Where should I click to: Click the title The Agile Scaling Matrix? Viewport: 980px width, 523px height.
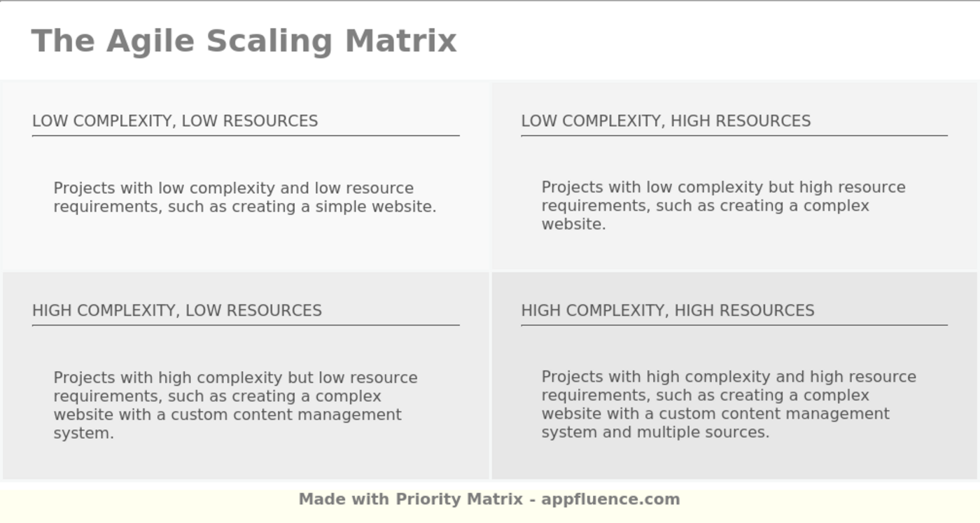244,41
